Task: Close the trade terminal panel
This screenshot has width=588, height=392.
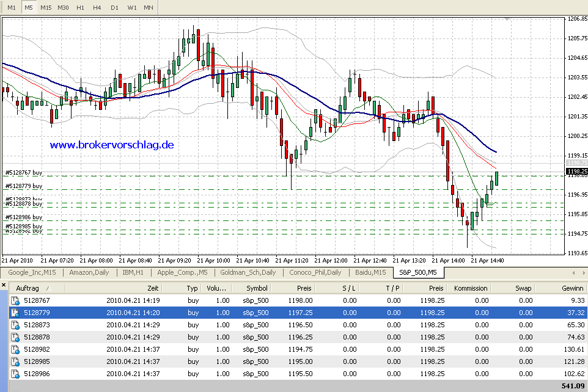Action: (x=4, y=285)
